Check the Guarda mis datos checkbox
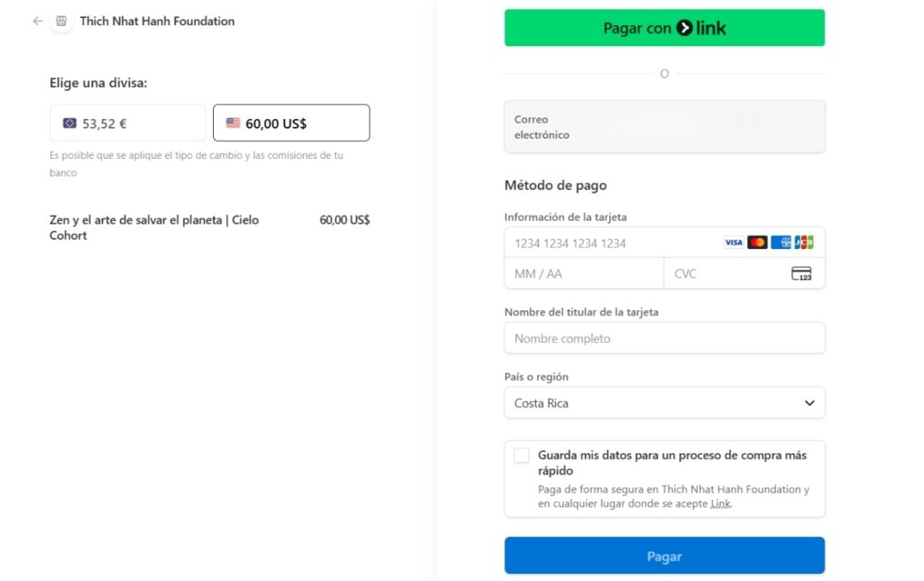Viewport: 924px width, 581px height. [522, 455]
